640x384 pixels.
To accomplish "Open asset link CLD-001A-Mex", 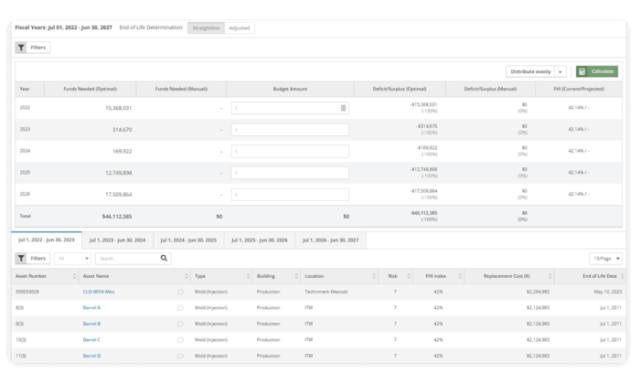I will coord(98,292).
